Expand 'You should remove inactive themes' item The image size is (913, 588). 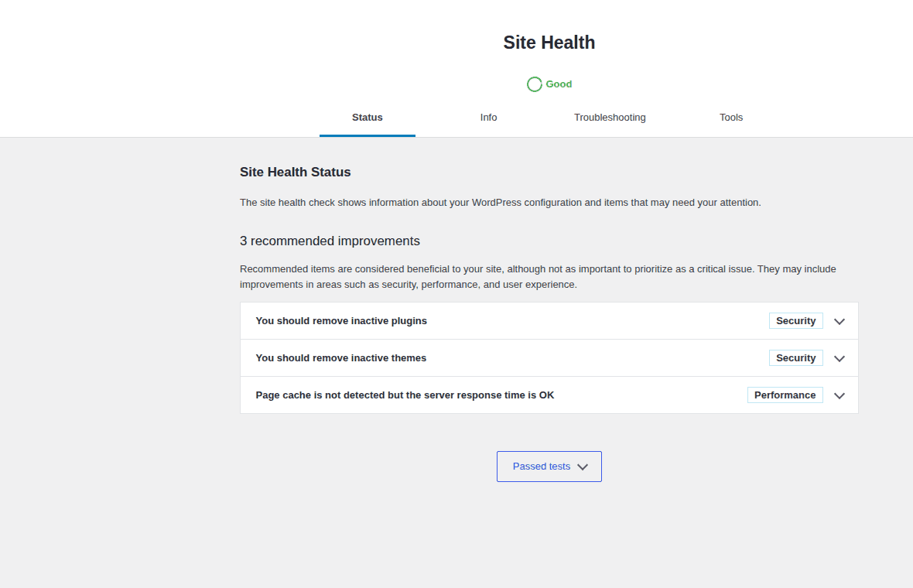pyautogui.click(x=549, y=358)
